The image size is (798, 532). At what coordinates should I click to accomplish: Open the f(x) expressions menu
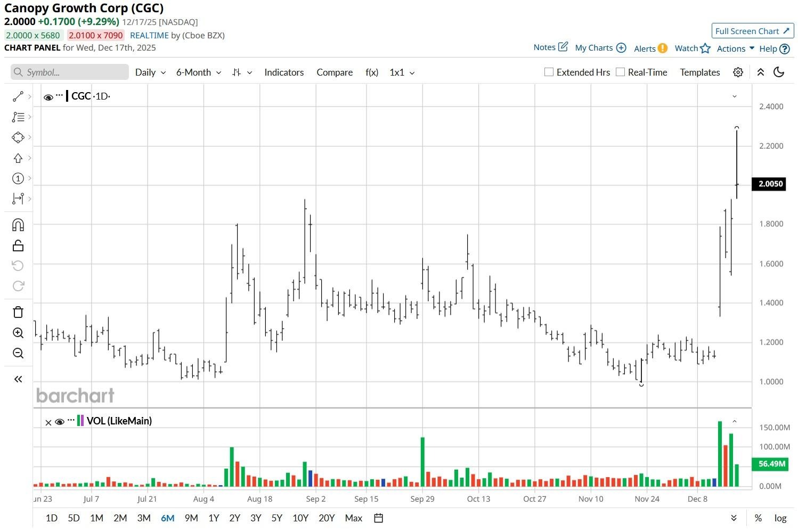(372, 72)
